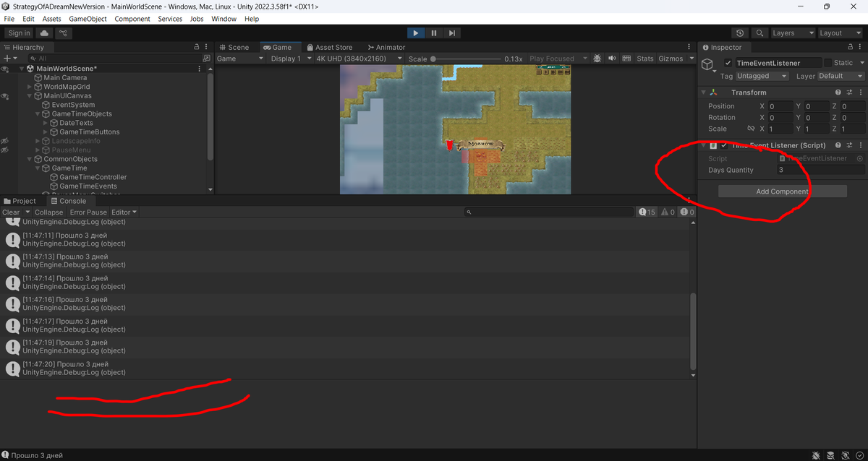Screen dimensions: 868x461
Task: Open Undo History icon in top toolbar
Action: coord(740,33)
